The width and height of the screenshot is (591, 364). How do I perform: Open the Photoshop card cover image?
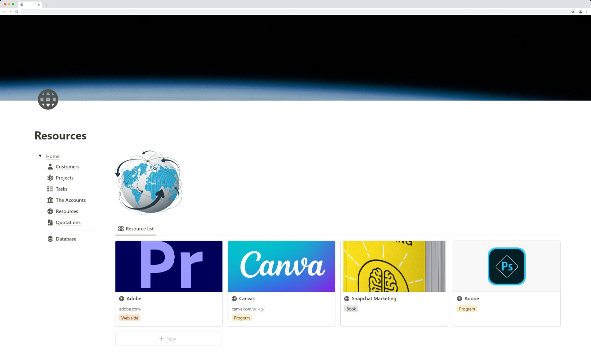tap(507, 266)
